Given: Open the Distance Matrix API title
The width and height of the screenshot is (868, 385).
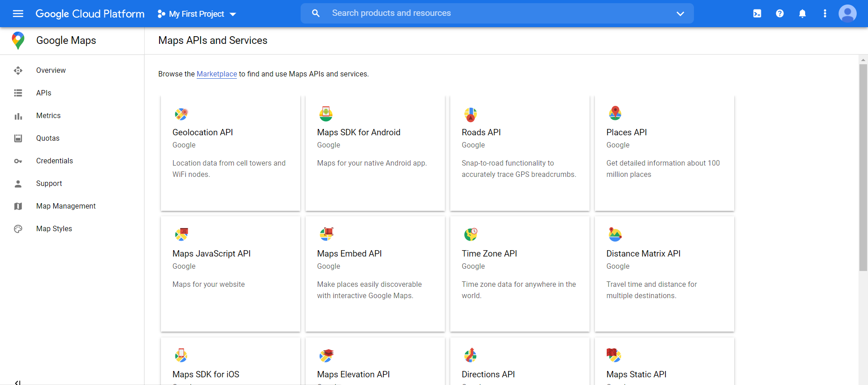Looking at the screenshot, I should tap(643, 253).
